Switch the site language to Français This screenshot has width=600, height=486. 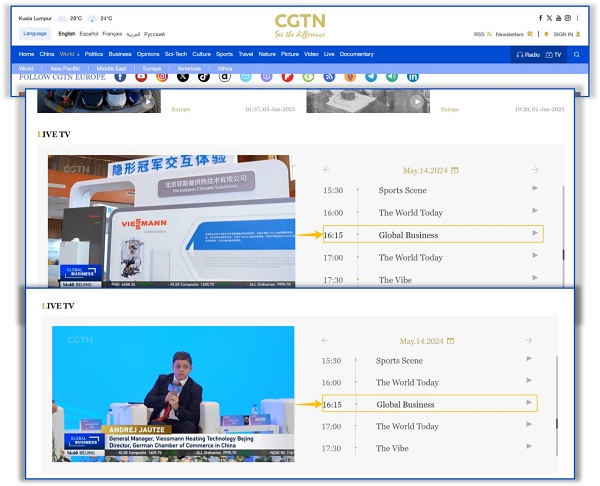pos(112,34)
